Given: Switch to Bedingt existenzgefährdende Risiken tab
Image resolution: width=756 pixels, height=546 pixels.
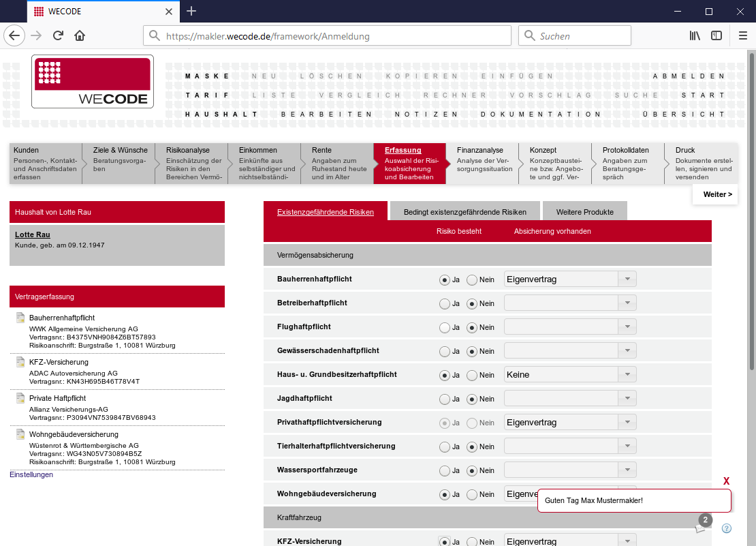Looking at the screenshot, I should click(464, 212).
